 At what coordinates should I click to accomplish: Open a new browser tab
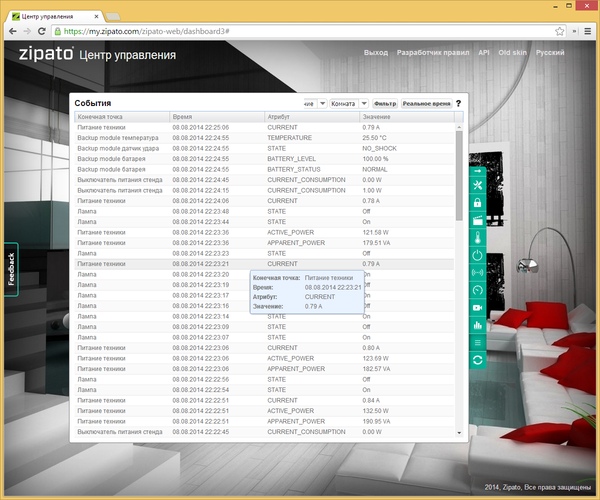(113, 16)
